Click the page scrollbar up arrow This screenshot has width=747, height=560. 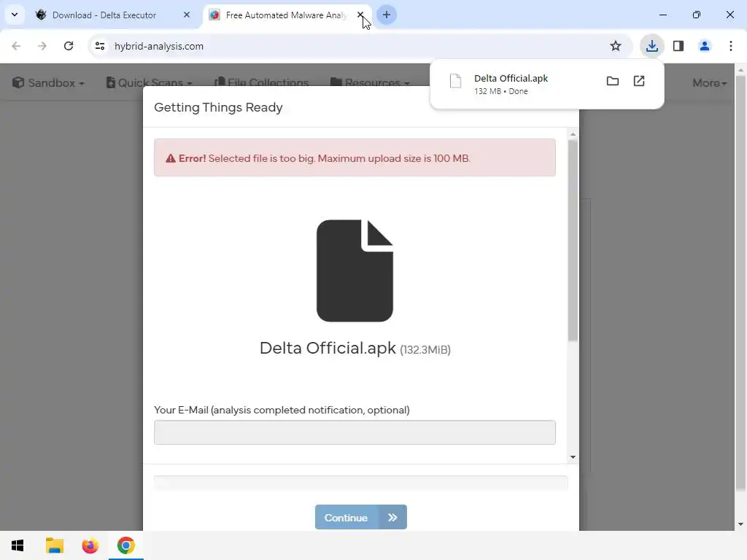740,70
